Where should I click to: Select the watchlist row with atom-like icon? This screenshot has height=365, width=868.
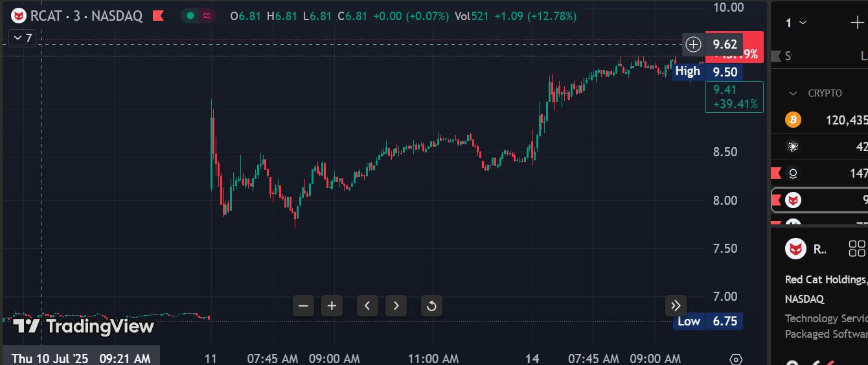pos(819,147)
